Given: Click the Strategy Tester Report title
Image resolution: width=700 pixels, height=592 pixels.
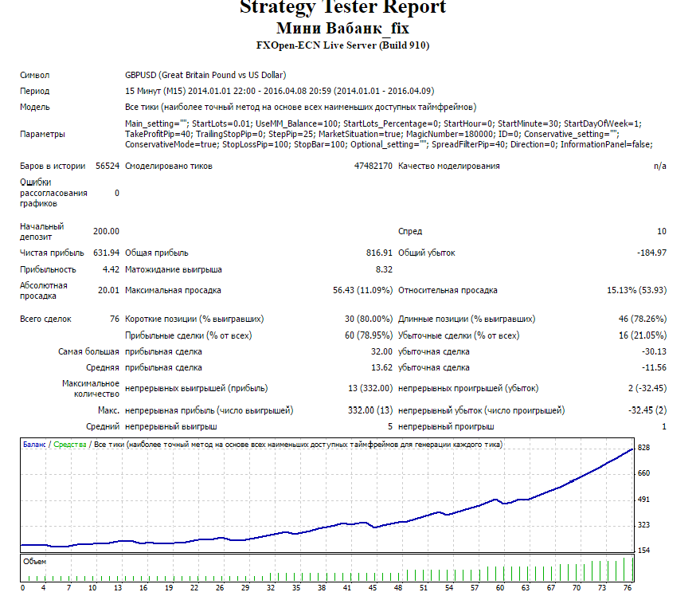Looking at the screenshot, I should (x=342, y=7).
